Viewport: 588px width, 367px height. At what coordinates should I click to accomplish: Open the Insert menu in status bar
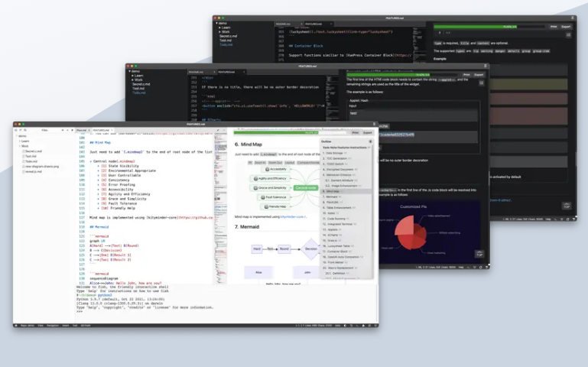point(66,326)
